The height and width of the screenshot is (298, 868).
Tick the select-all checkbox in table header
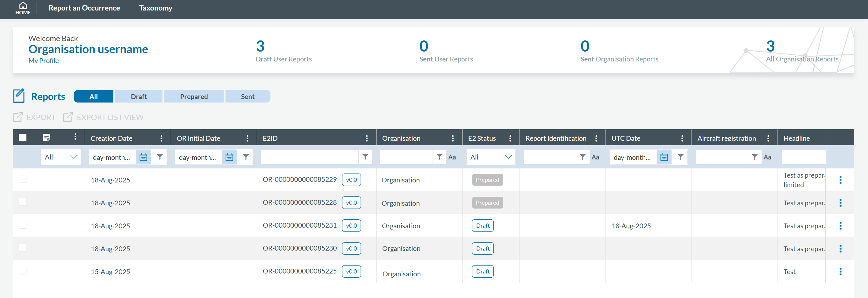click(23, 138)
